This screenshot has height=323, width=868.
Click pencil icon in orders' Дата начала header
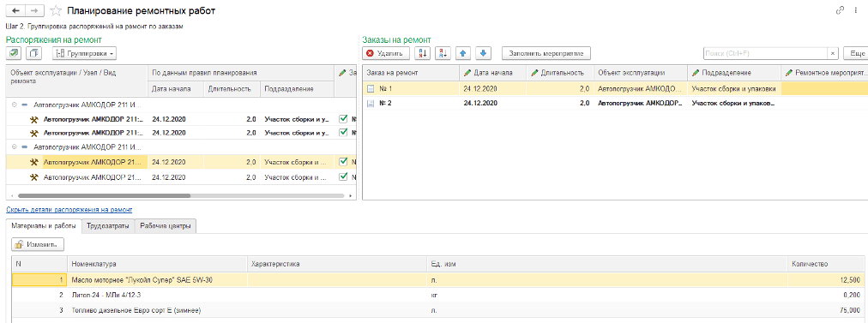[467, 73]
